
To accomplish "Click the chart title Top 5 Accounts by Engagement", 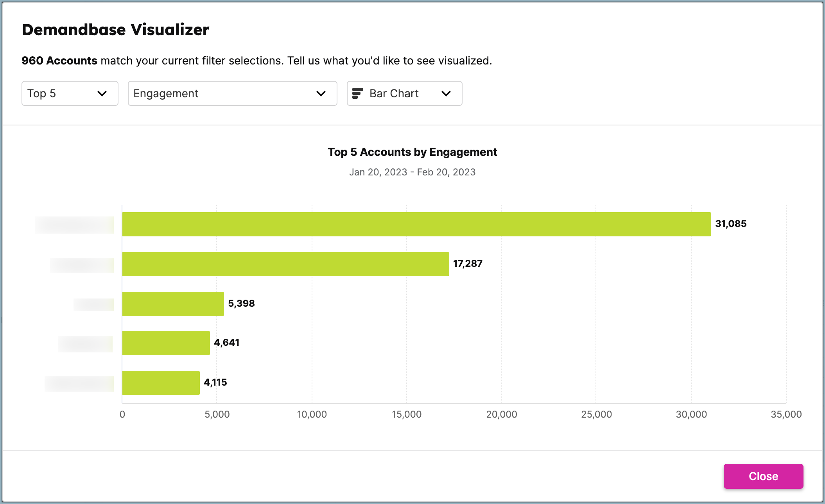I will [412, 152].
